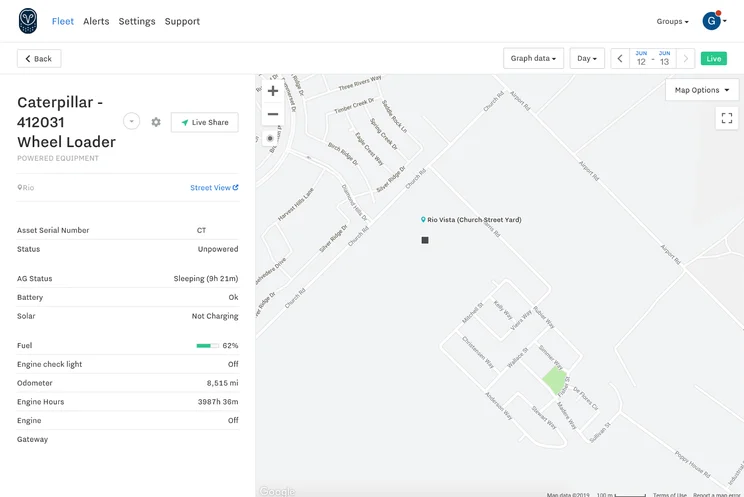Click the green park area on map
The height and width of the screenshot is (497, 744).
[554, 379]
